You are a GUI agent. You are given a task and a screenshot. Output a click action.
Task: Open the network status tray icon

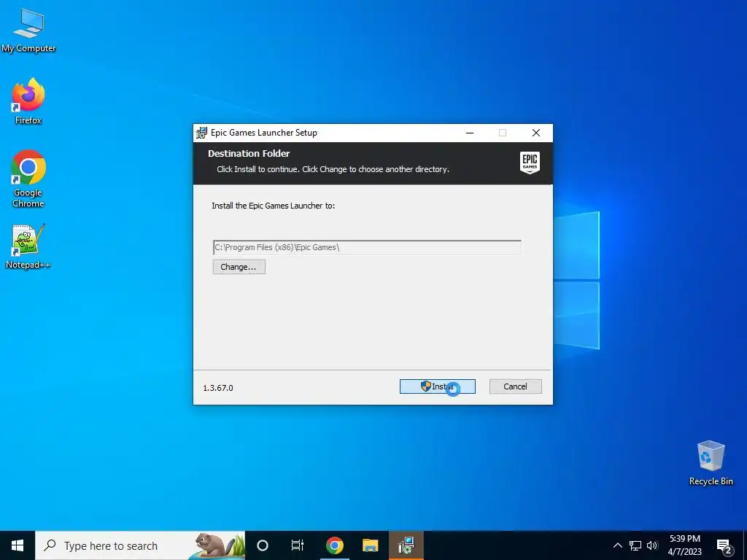[x=635, y=545]
